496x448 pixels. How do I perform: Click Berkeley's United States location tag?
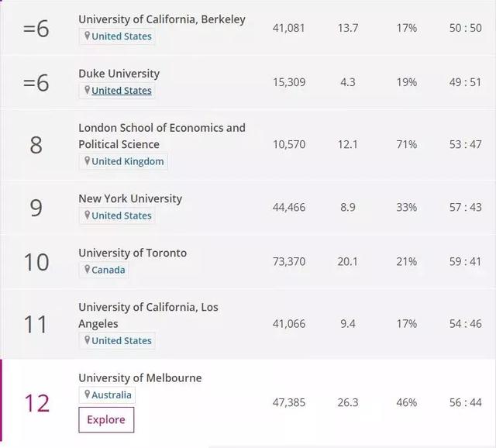coord(122,36)
